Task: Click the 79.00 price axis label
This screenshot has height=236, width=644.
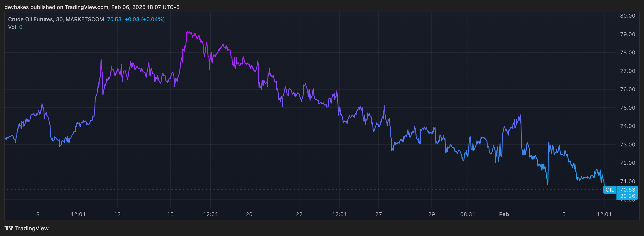Action: click(628, 34)
